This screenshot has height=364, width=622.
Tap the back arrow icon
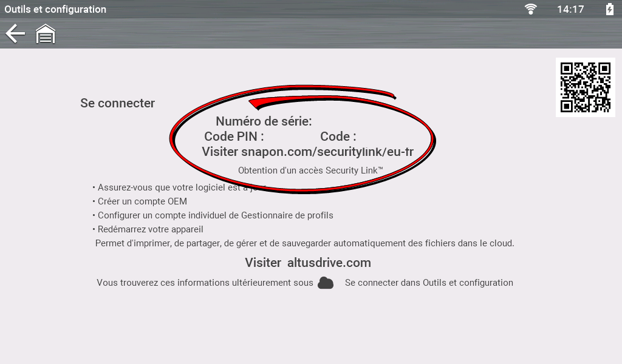click(x=15, y=34)
